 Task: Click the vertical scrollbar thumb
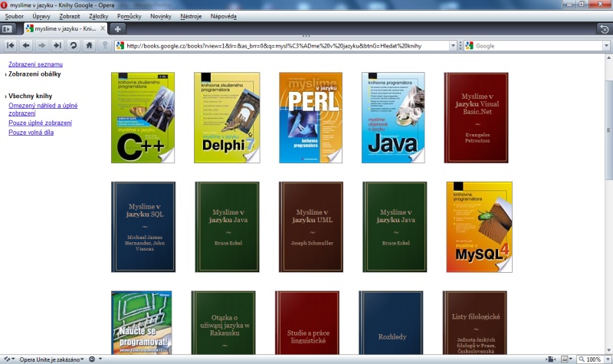(x=608, y=130)
